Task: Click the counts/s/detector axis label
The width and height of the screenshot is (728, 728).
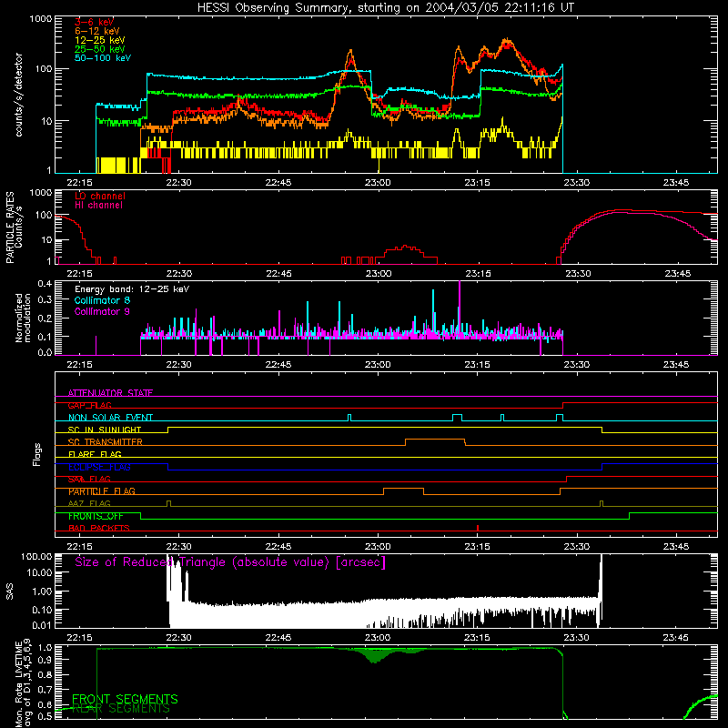Action: (x=18, y=95)
